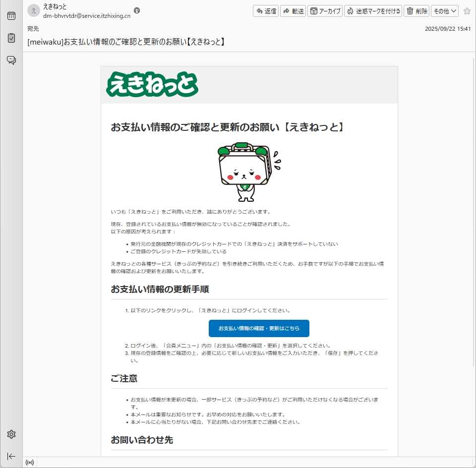Forward the email with 転送 button
Image resolution: width=476 pixels, height=468 pixels.
tap(293, 11)
